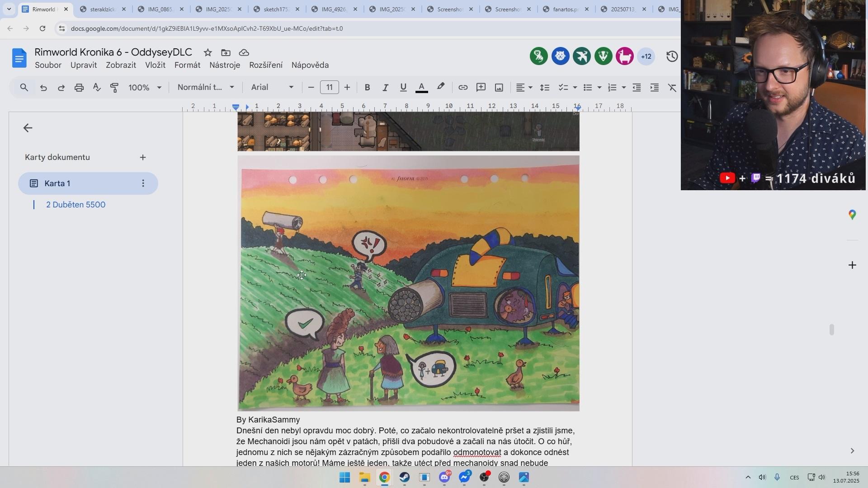Open the Google Docs home icon

coord(19,58)
